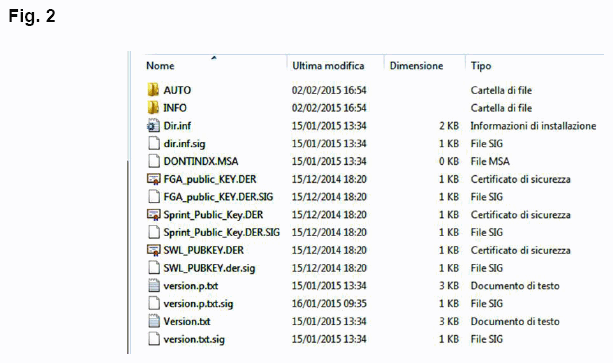
Task: Sort by the Dimensione column header
Action: pyautogui.click(x=416, y=66)
